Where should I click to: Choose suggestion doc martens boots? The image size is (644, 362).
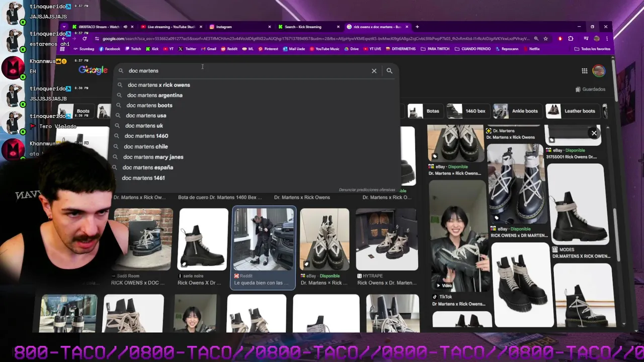[149, 105]
